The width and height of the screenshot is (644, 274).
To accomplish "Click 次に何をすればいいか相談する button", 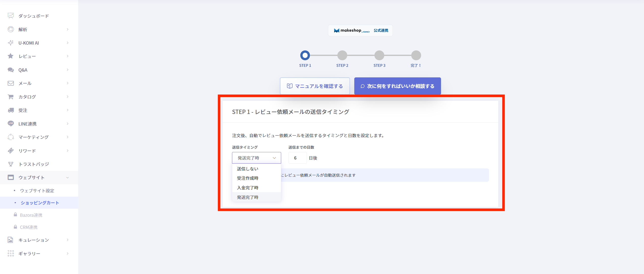I will 397,86.
